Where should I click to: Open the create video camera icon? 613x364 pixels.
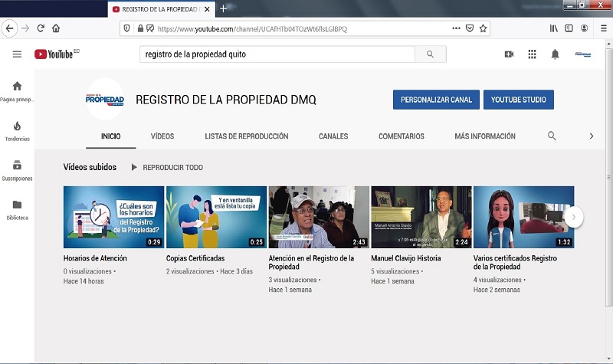pos(509,54)
